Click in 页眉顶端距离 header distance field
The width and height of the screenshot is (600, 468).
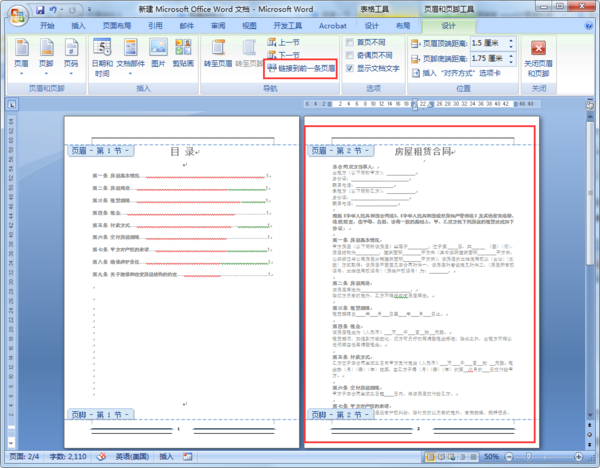(x=489, y=43)
